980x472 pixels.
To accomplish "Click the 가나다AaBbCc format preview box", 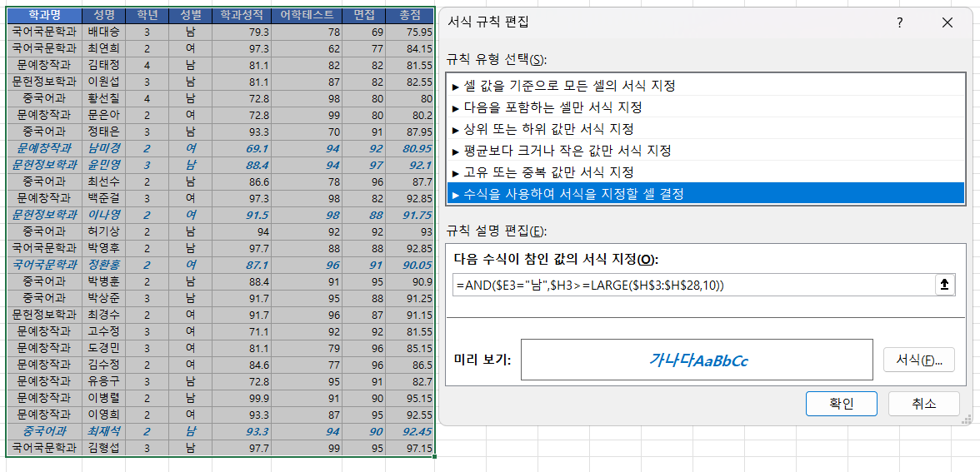I will pyautogui.click(x=697, y=360).
